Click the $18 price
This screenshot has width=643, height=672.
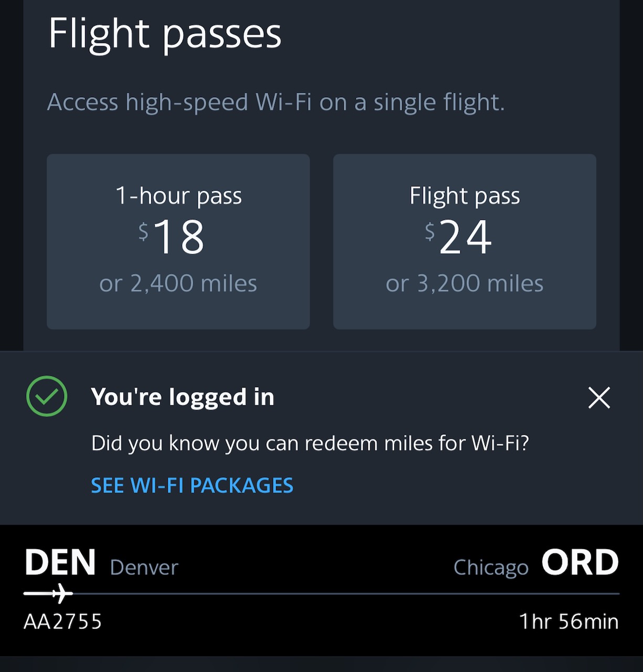[x=172, y=237]
